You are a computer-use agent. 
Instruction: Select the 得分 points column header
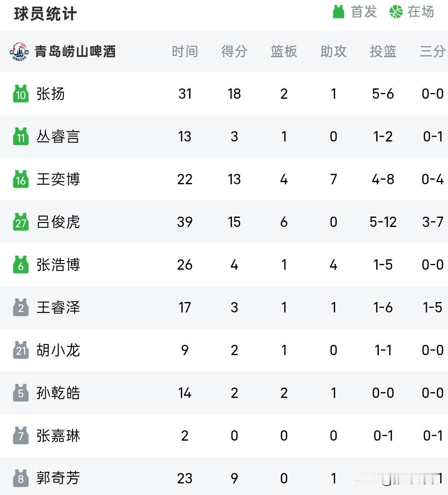pos(234,51)
